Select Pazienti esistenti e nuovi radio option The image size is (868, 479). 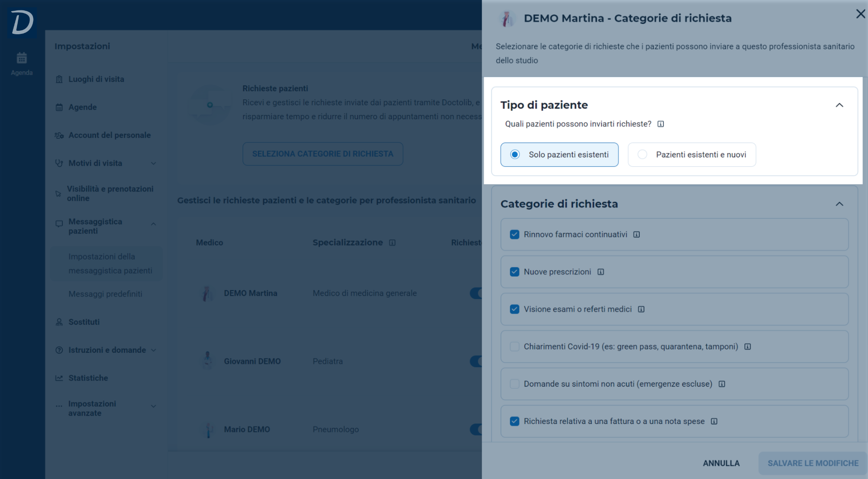click(692, 154)
